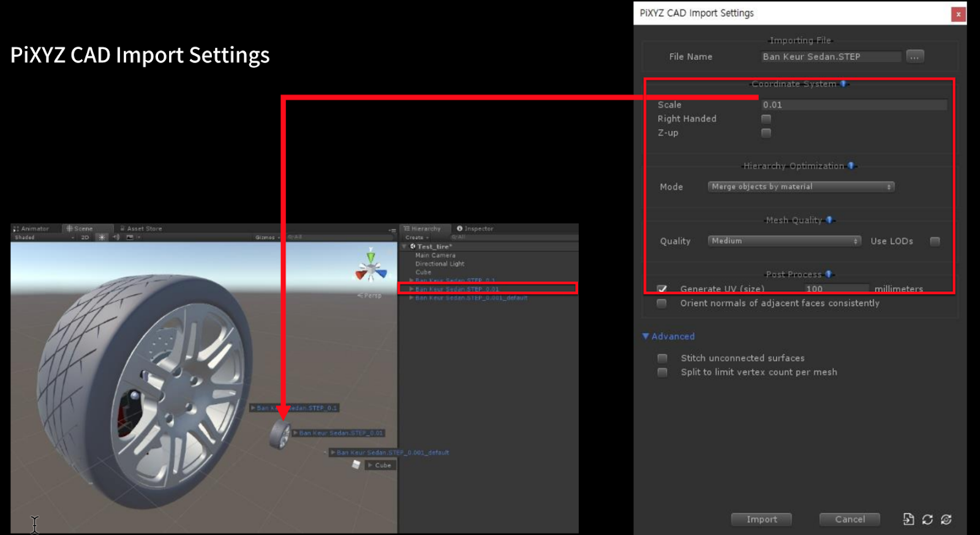Collapse the Test_tire scene in Hierarchy
Screen dimensions: 980x535
404,247
